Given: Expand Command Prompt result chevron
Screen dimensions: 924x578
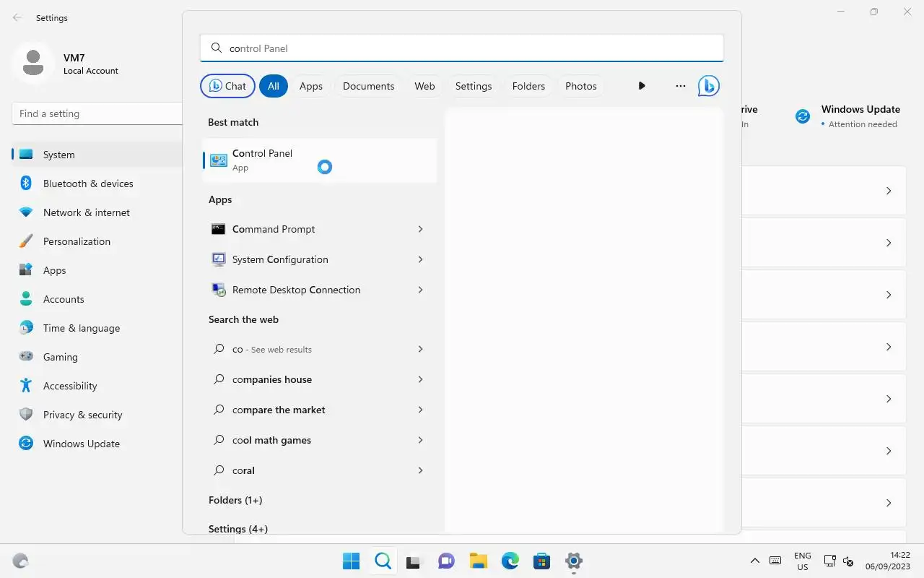Looking at the screenshot, I should click(x=420, y=229).
